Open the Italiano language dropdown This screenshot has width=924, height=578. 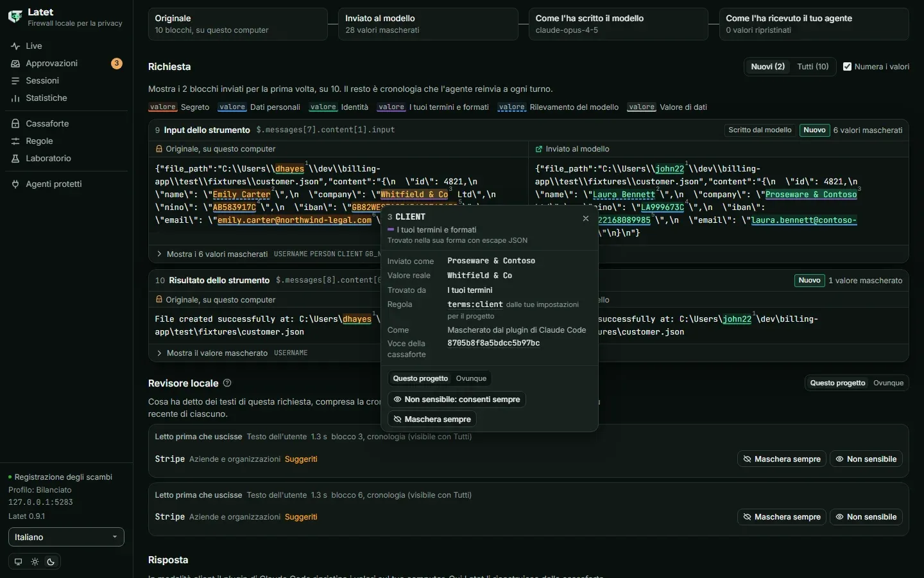coord(66,537)
